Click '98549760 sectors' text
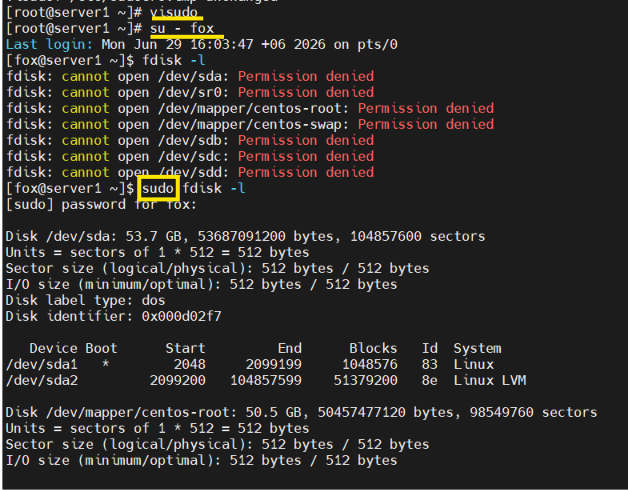The height and width of the screenshot is (490, 628). point(533,412)
